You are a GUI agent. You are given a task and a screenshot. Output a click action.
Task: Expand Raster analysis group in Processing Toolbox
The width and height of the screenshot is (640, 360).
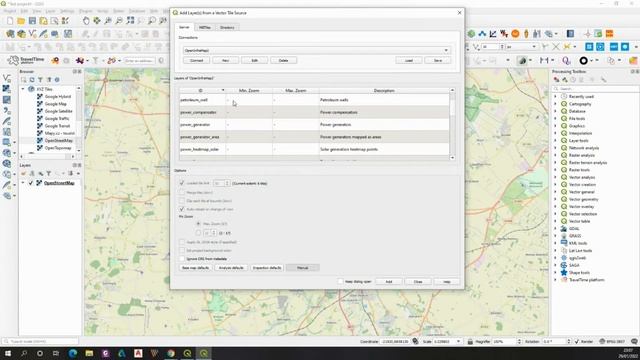(x=555, y=156)
